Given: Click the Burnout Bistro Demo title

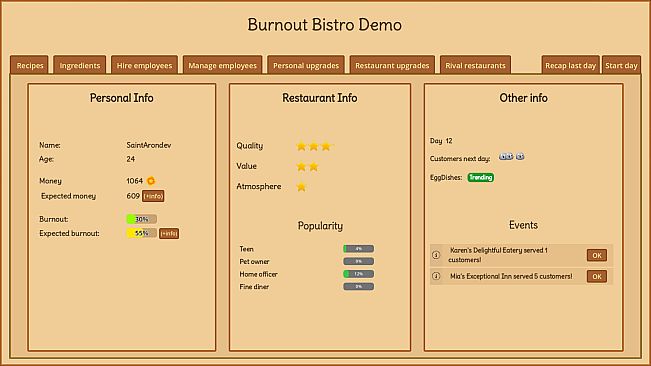Looking at the screenshot, I should tap(325, 24).
